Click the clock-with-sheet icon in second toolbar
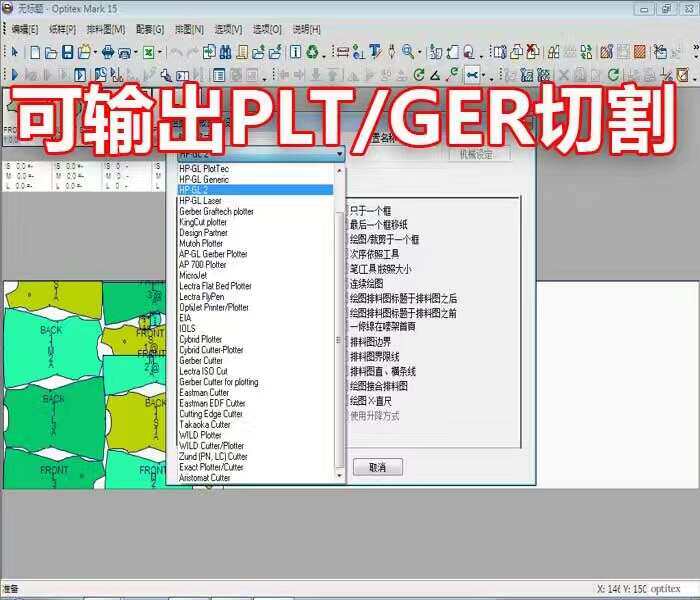700x600 pixels. [100, 75]
